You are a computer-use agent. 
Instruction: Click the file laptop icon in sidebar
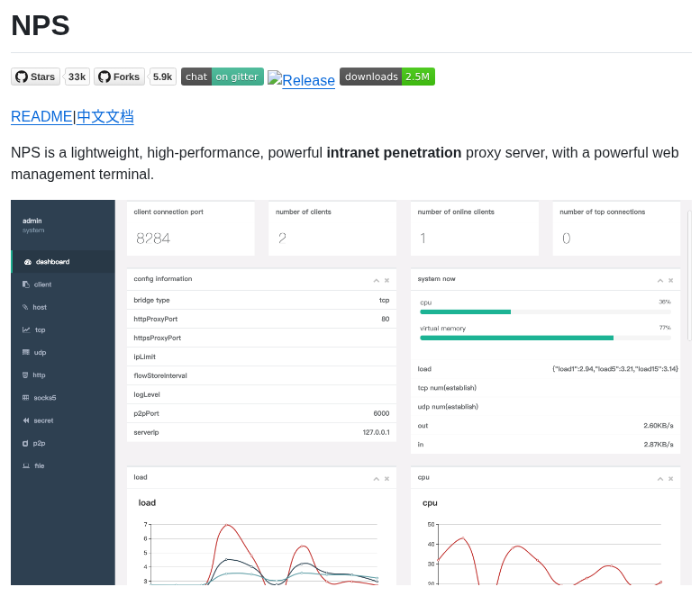click(x=26, y=465)
